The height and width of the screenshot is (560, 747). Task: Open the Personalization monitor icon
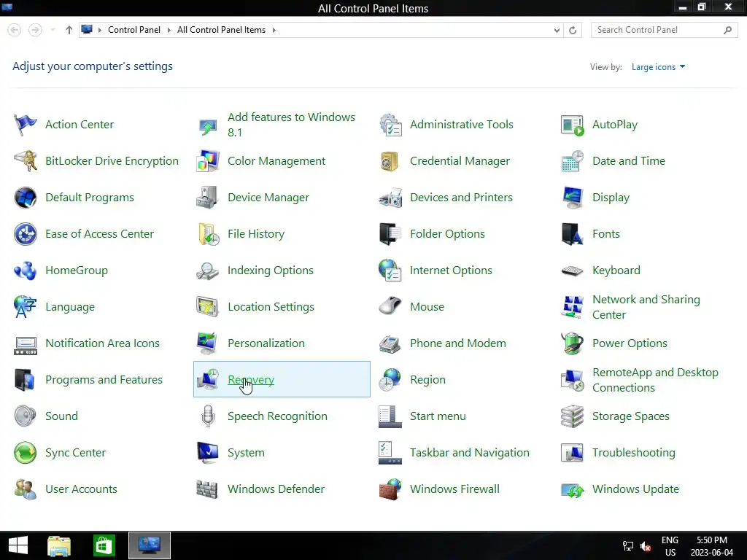[x=208, y=343]
